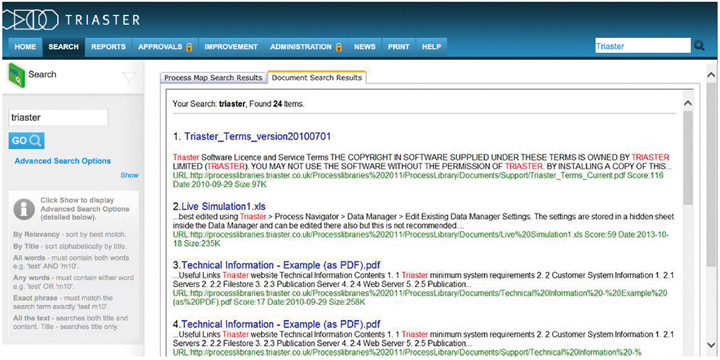Open the Print menu
Screen dimensions: 720x360
(399, 47)
